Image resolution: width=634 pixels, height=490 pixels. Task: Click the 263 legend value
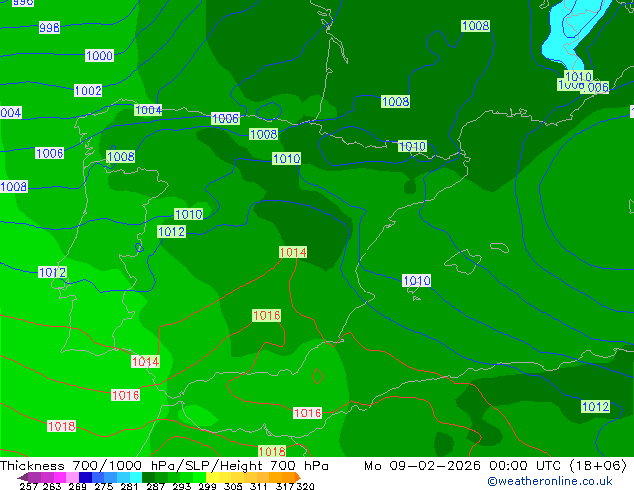(x=52, y=486)
